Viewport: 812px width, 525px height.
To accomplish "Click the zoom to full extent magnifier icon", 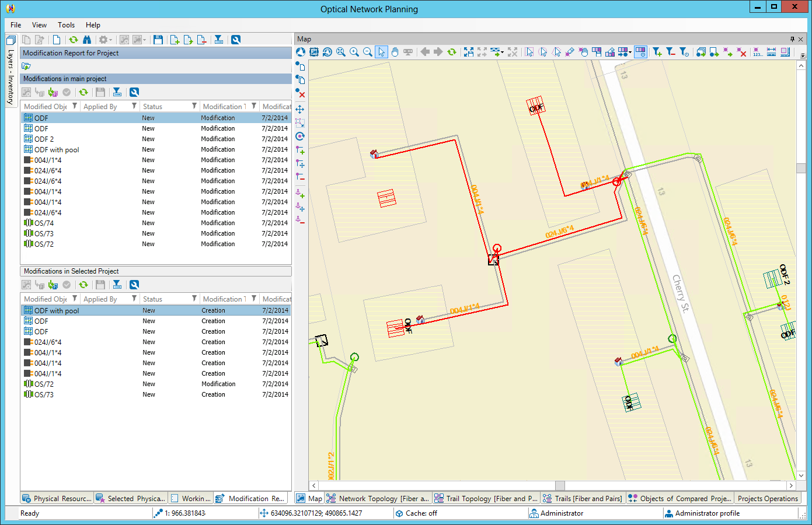I will coord(341,52).
